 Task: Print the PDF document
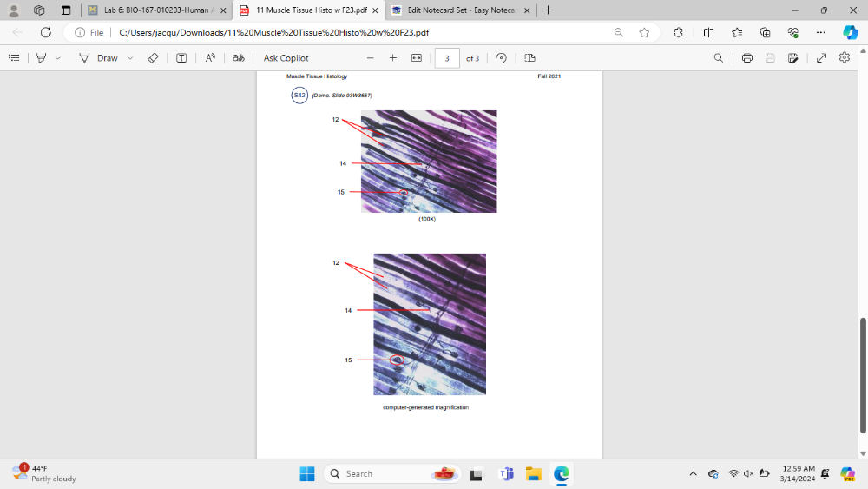[746, 58]
